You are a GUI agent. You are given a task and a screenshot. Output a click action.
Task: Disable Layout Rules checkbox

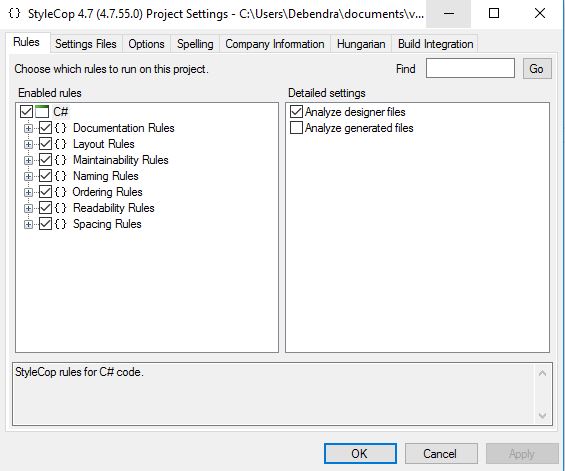[45, 144]
